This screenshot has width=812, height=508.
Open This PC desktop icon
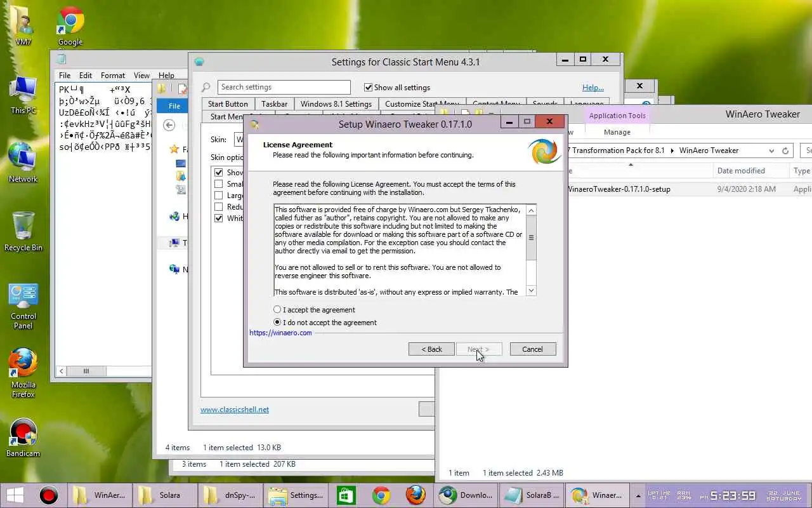[x=23, y=94]
